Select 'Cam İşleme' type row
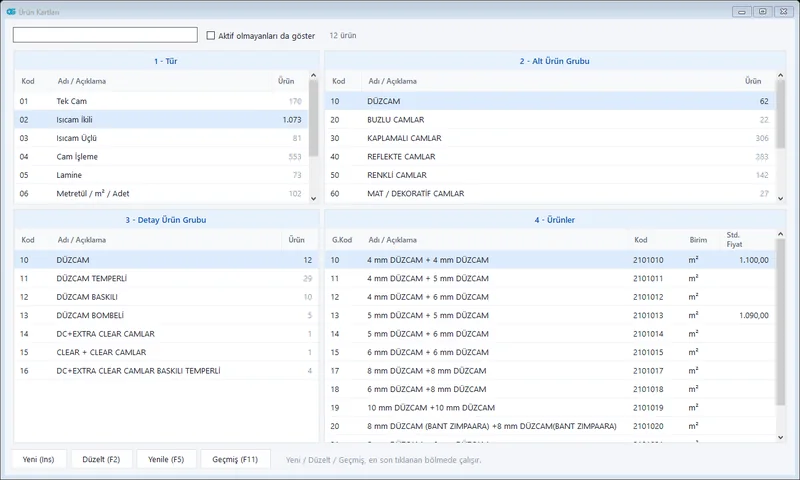 tap(161, 157)
